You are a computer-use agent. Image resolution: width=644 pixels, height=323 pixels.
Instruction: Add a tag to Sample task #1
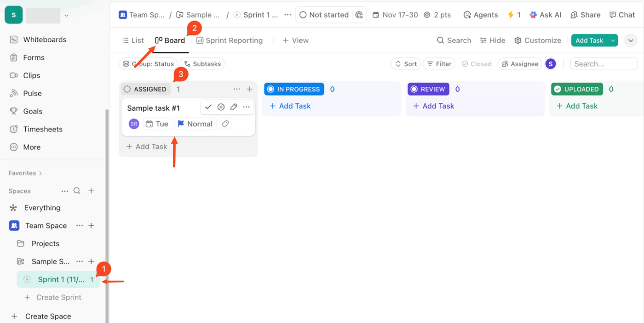pos(225,124)
